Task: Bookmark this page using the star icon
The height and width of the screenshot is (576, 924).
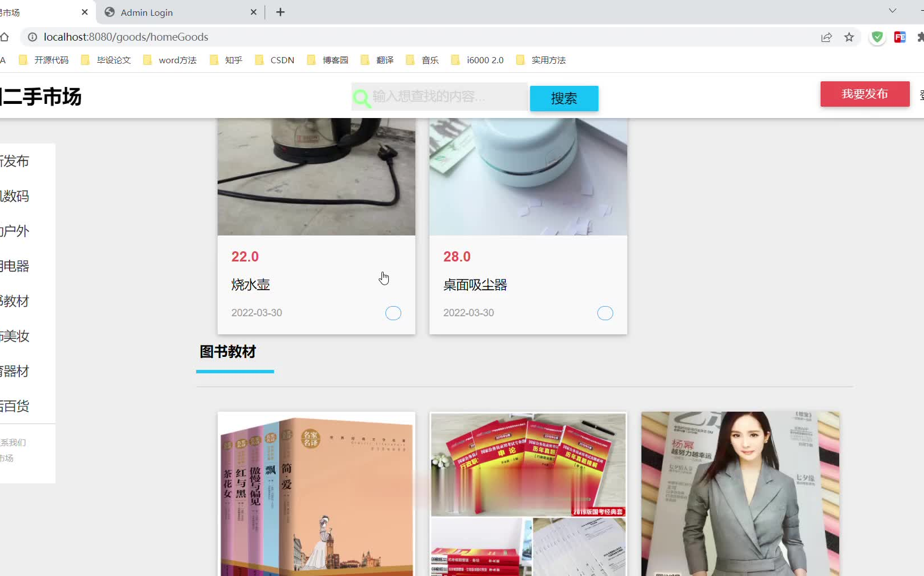Action: pyautogui.click(x=849, y=37)
